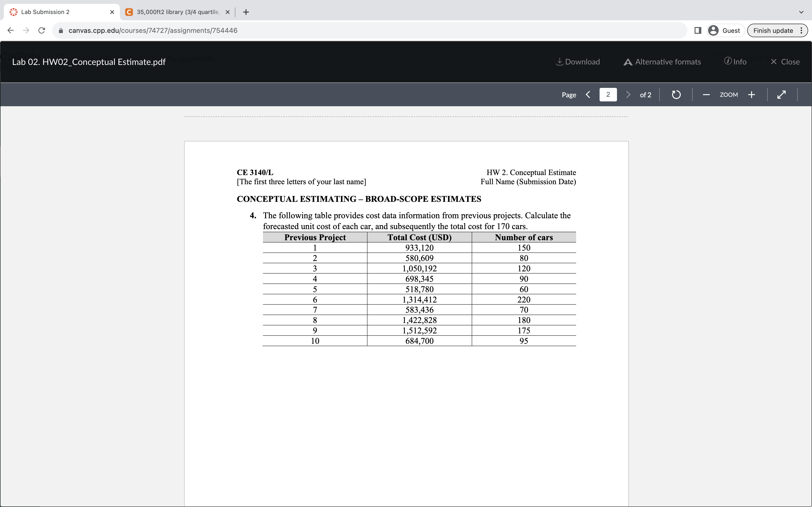The height and width of the screenshot is (507, 812).
Task: Edit the page number field
Action: coord(608,95)
